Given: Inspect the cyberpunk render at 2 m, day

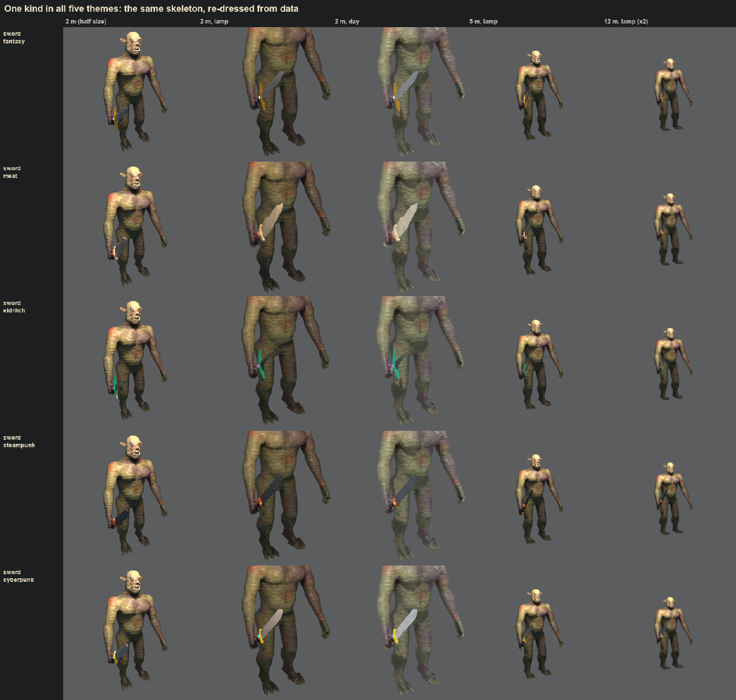Looking at the screenshot, I should 400,633.
